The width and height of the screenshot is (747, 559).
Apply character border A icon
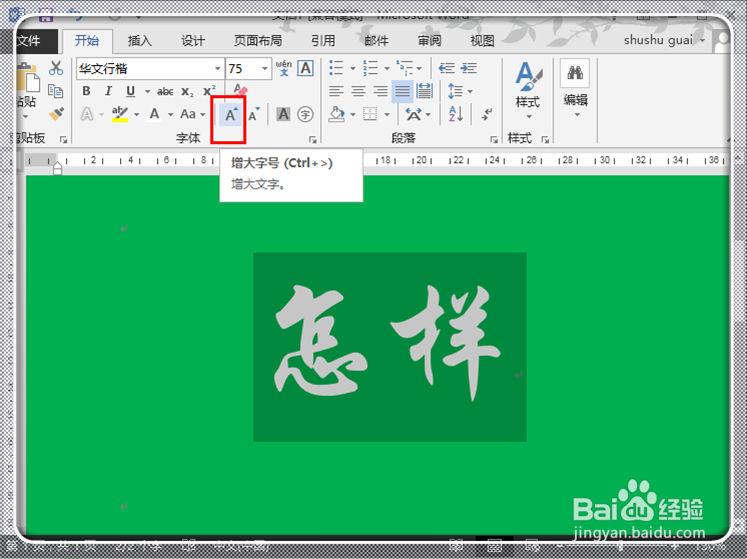click(305, 68)
